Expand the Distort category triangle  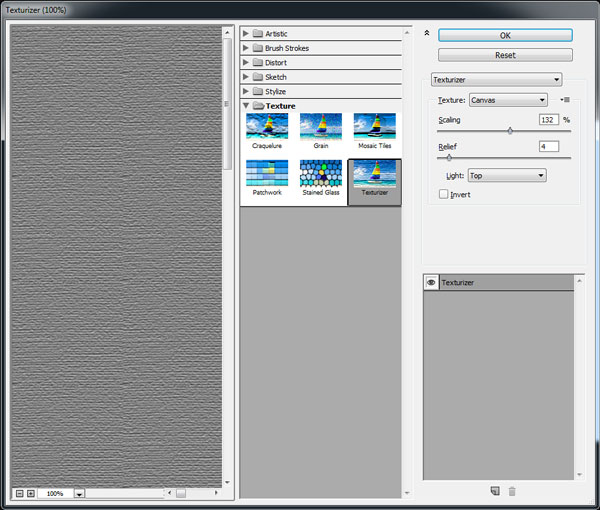click(246, 62)
